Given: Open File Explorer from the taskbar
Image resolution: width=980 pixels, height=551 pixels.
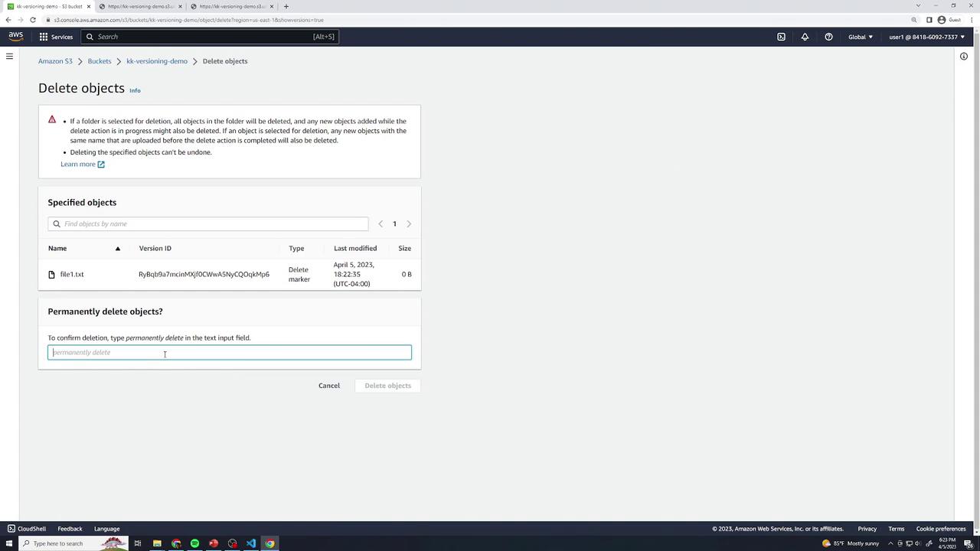Looking at the screenshot, I should pos(157,543).
